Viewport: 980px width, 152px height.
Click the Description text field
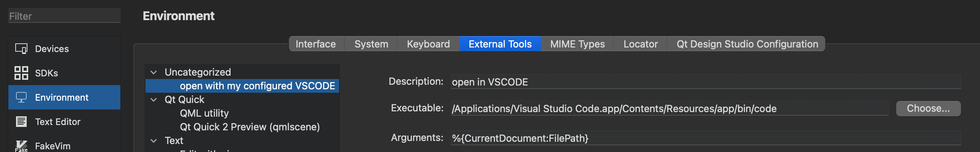(x=705, y=82)
